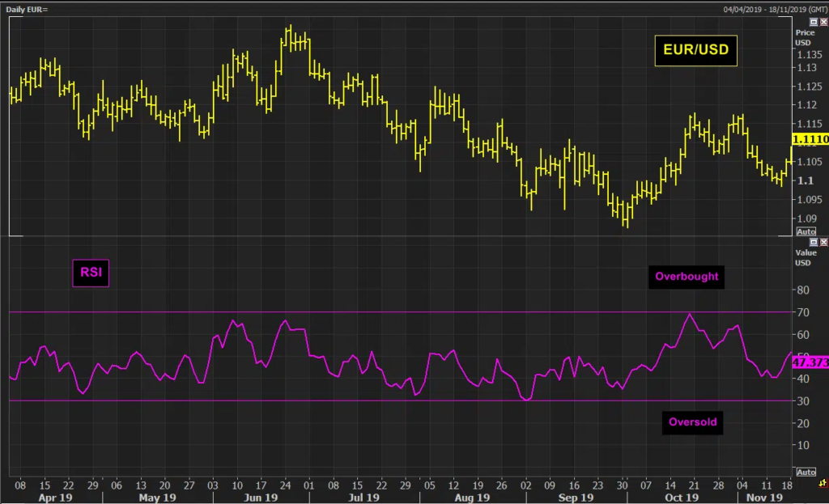Maximize the RSI indicator panel
This screenshot has height=504, width=829.
tap(813, 242)
